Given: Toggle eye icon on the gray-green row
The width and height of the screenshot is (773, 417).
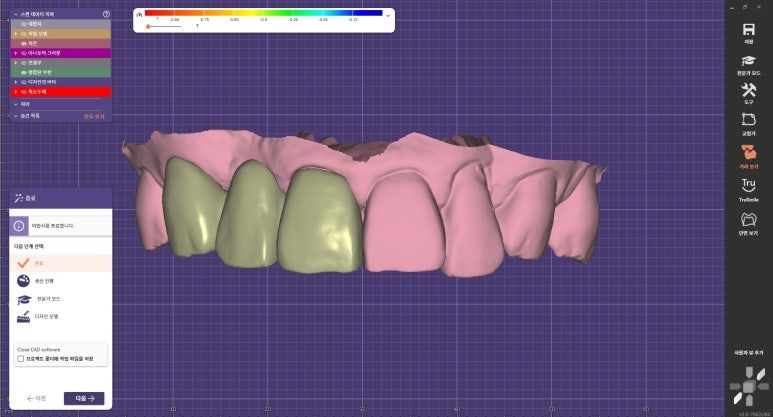Looking at the screenshot, I should coord(24,63).
